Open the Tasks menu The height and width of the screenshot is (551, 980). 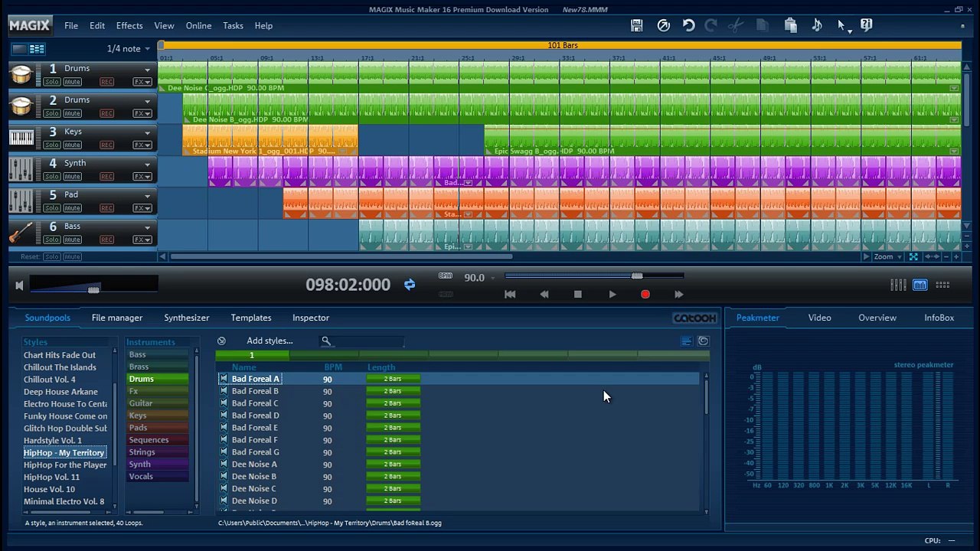point(233,25)
